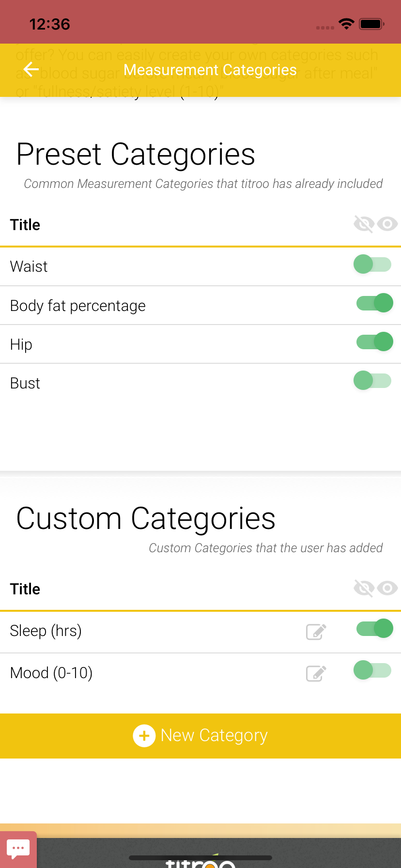The height and width of the screenshot is (868, 401).
Task: Select the Sleep (hrs) row label
Action: click(x=46, y=631)
